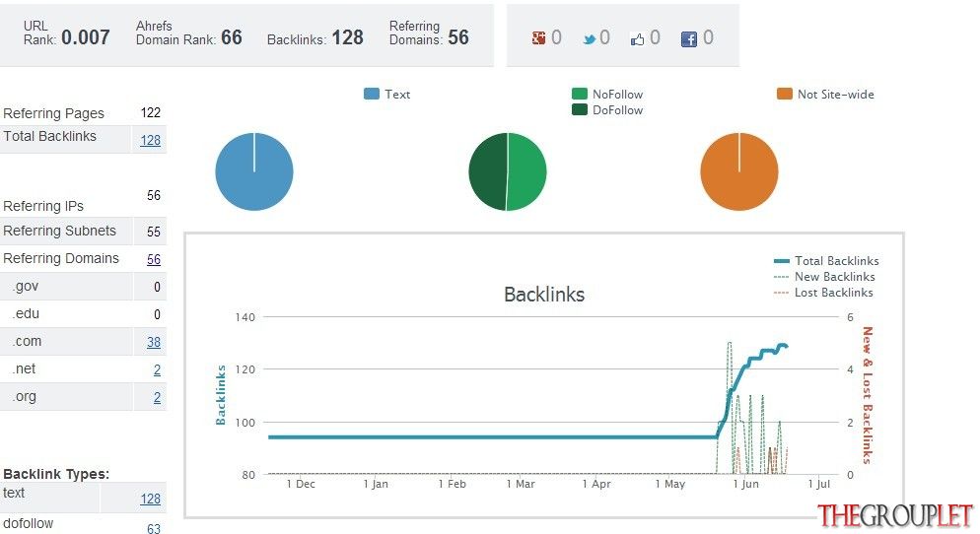Click the total backlinks line endpoint
Image resolution: width=980 pixels, height=534 pixels.
786,346
